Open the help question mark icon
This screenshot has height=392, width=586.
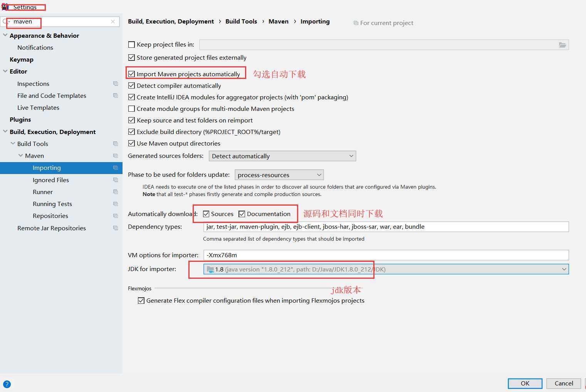(x=7, y=384)
